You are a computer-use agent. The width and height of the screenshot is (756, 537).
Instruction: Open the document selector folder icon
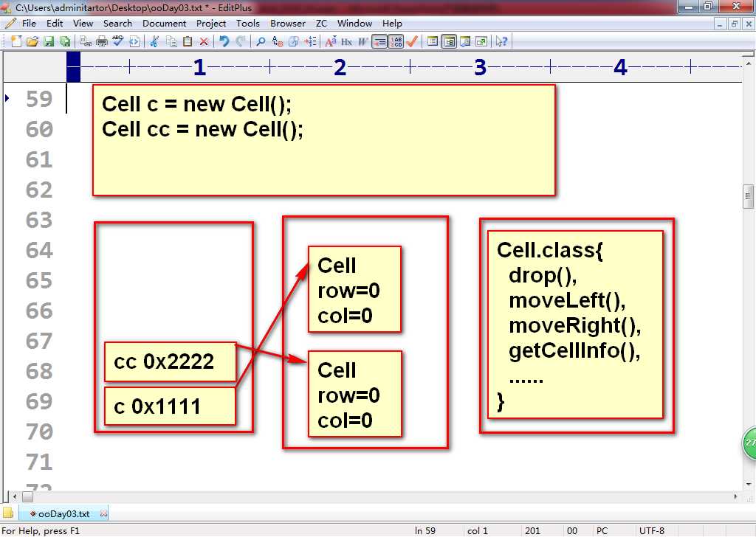point(8,513)
